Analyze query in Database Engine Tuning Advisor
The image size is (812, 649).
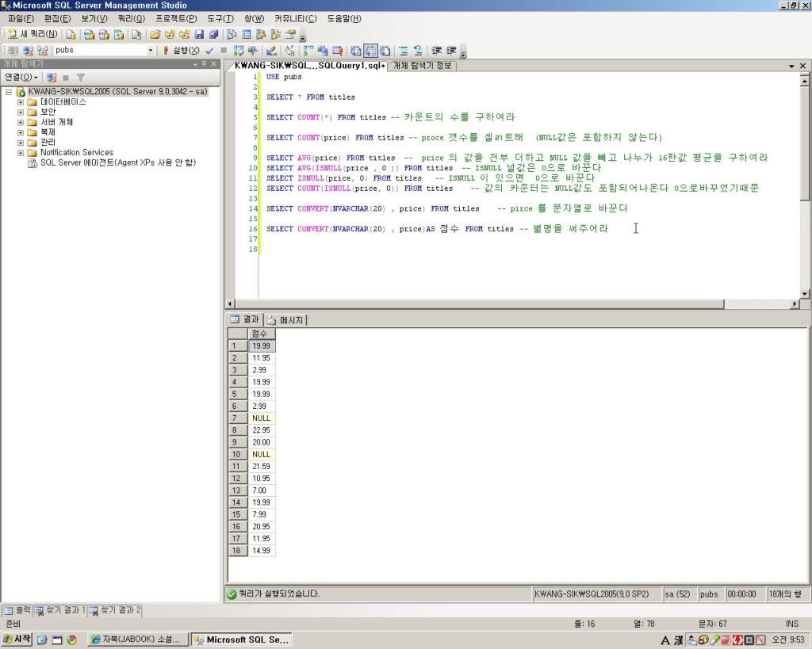point(253,51)
